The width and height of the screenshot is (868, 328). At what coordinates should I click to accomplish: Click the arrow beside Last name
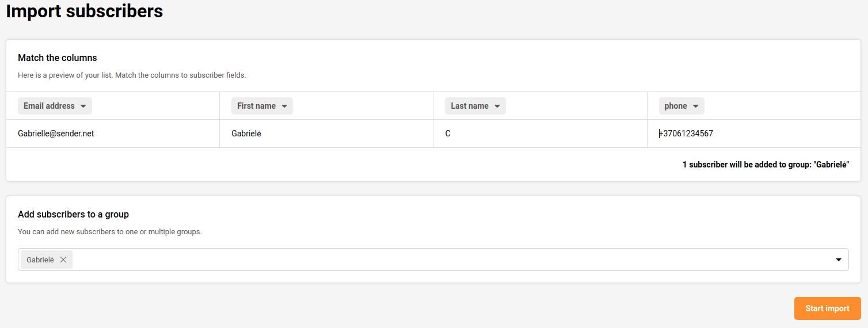[497, 106]
